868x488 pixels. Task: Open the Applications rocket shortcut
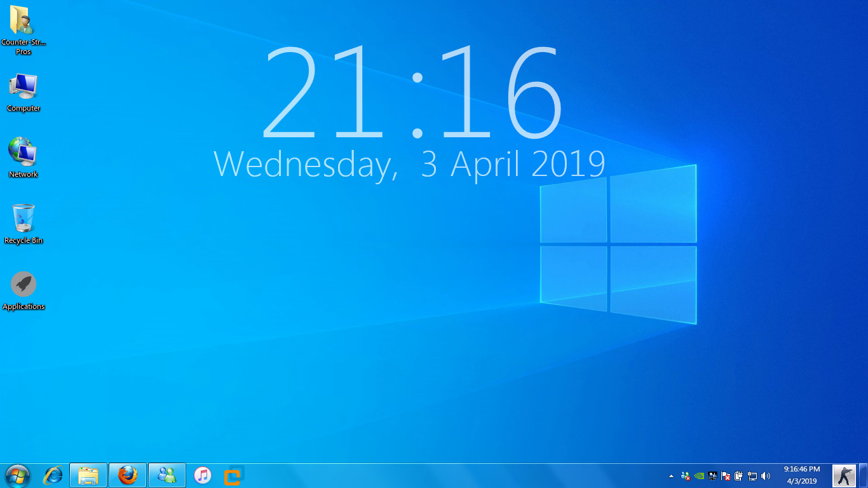[24, 291]
